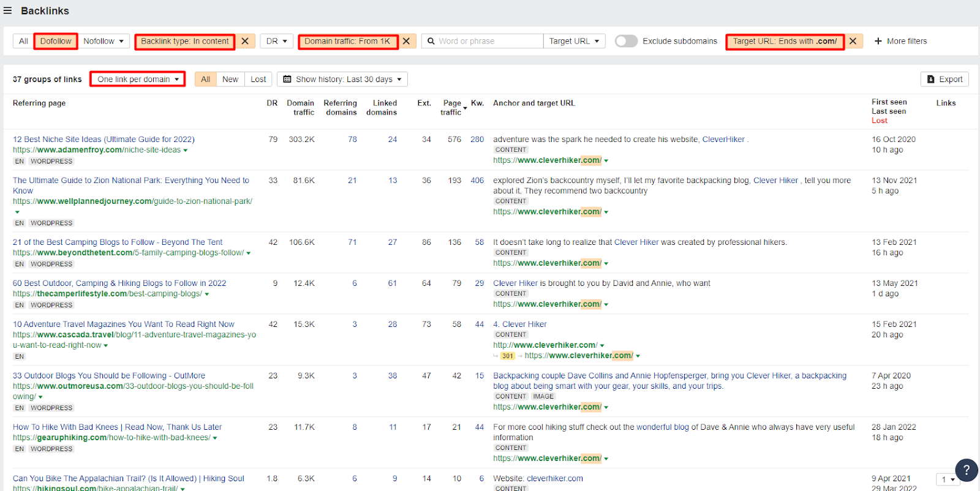Open 10 Adventure Travel Magazines link
980x491 pixels.
click(124, 324)
